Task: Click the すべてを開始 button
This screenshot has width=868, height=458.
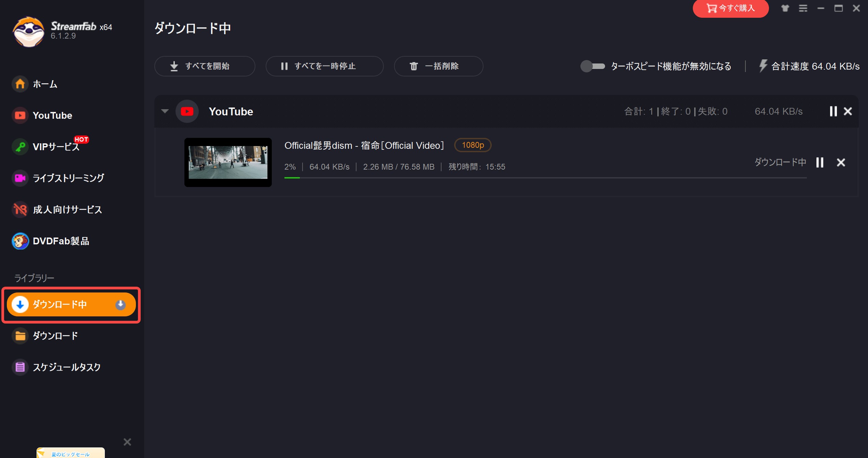Action: coord(205,66)
